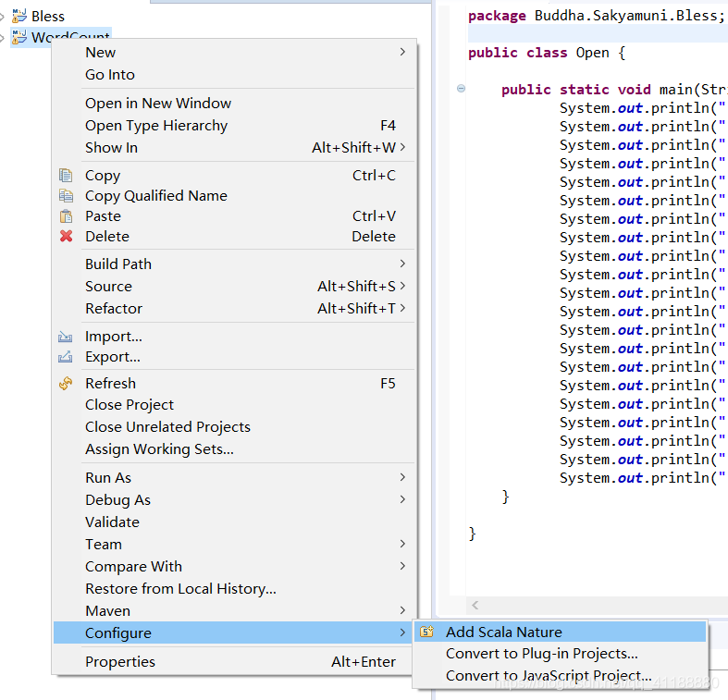Expand the Refactor submenu arrow
The image size is (728, 700).
(402, 308)
